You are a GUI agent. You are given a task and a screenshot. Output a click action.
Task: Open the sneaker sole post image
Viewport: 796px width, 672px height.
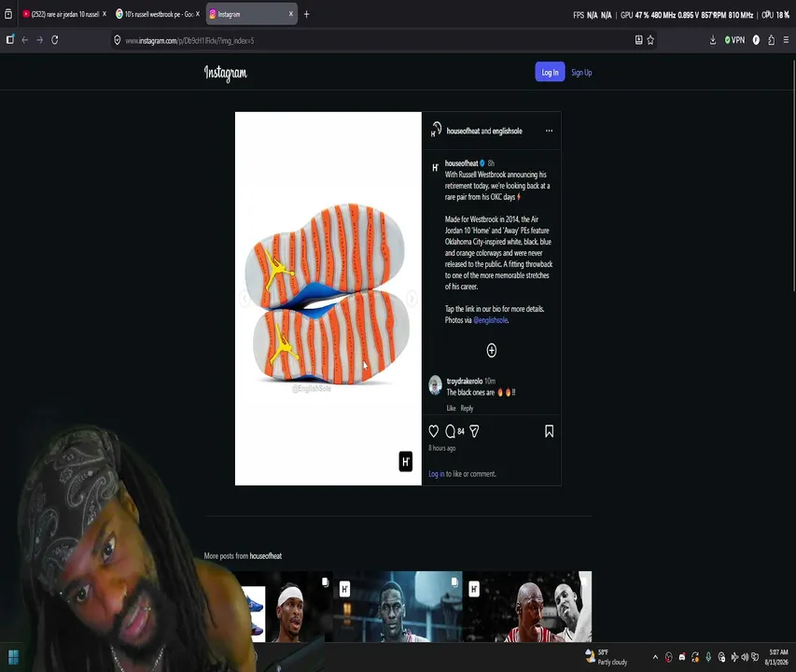point(328,299)
